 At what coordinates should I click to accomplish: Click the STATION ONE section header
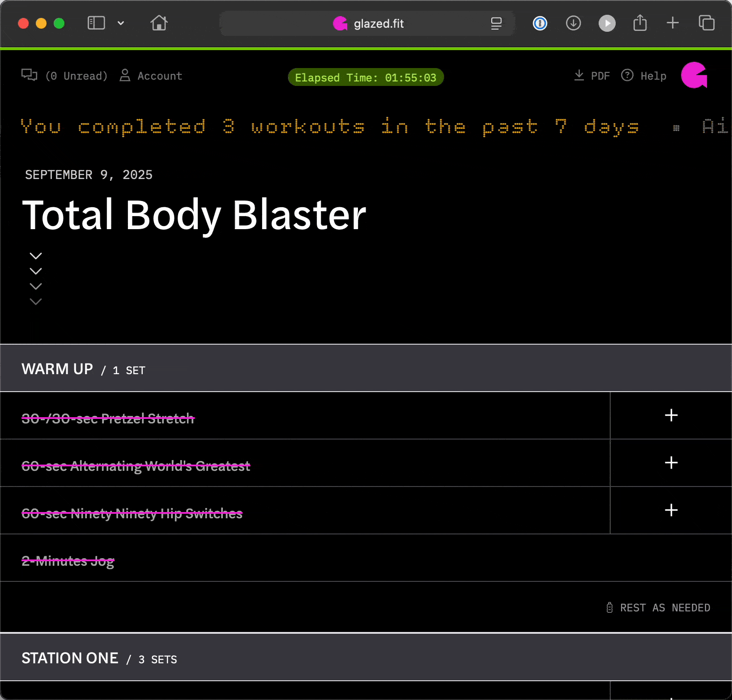(366, 657)
